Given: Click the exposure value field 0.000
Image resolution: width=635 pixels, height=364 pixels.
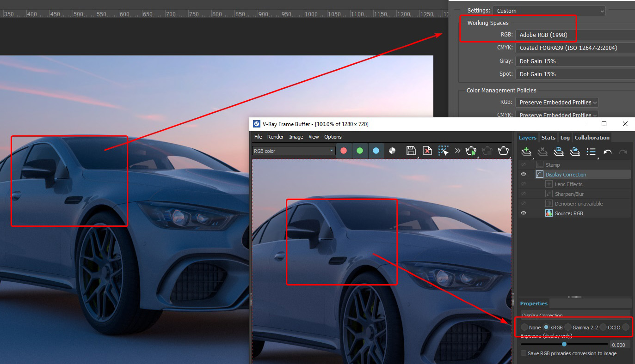Looking at the screenshot, I should [x=621, y=345].
